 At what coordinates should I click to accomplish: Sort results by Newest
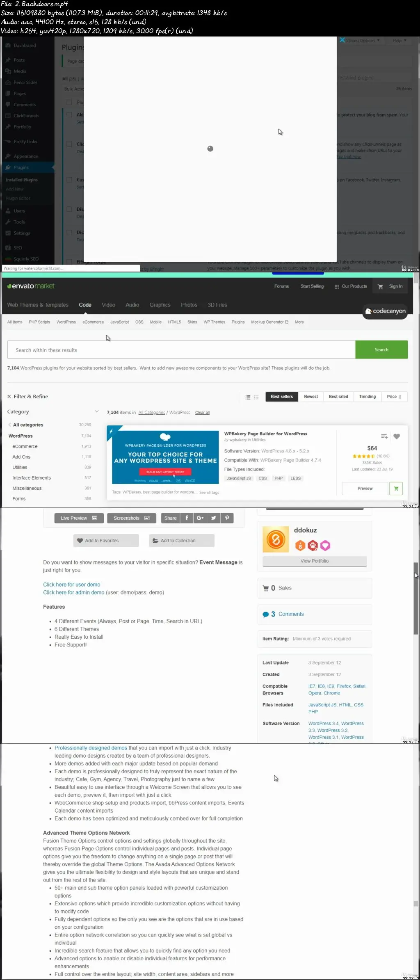311,397
